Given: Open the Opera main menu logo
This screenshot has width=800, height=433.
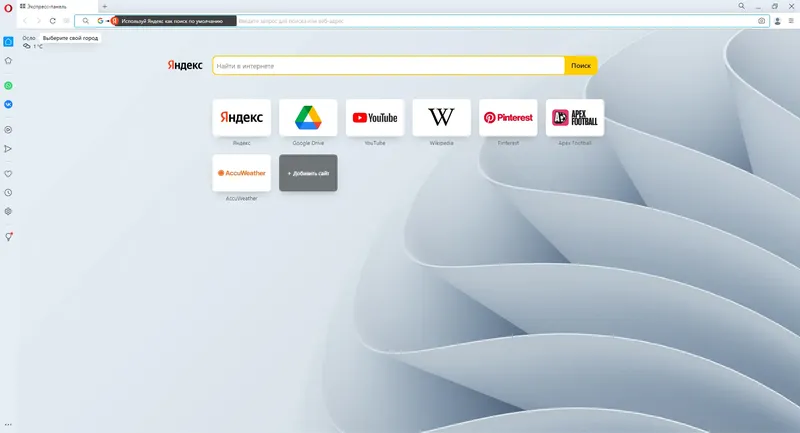Looking at the screenshot, I should [x=8, y=8].
